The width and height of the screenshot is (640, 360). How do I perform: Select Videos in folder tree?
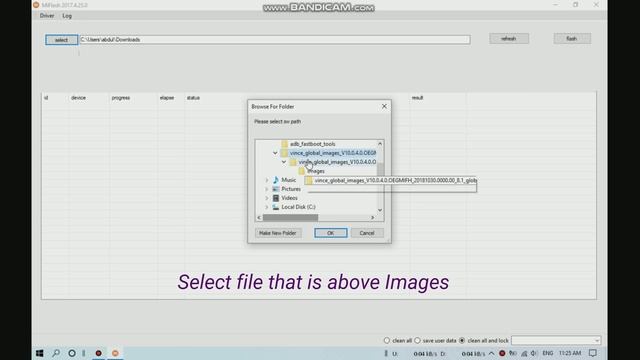[289, 198]
